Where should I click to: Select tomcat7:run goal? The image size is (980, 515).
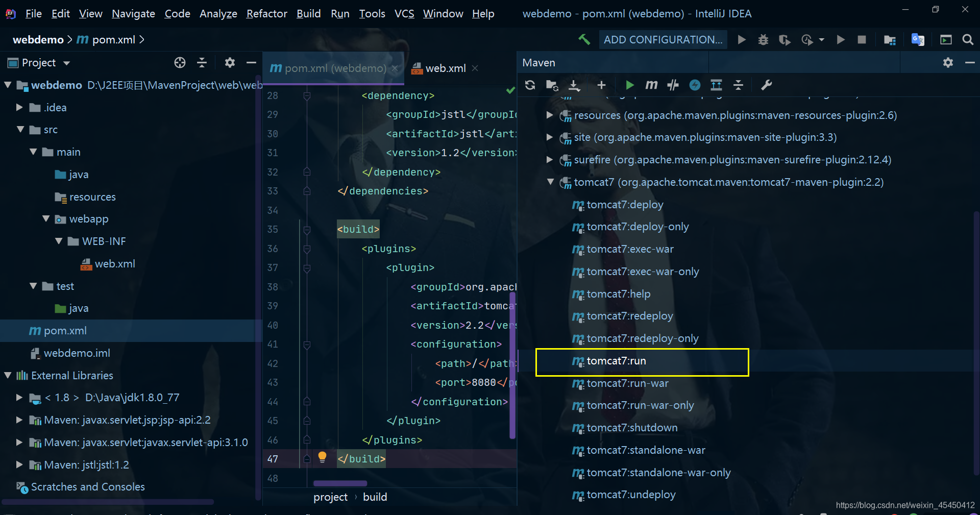coord(616,361)
